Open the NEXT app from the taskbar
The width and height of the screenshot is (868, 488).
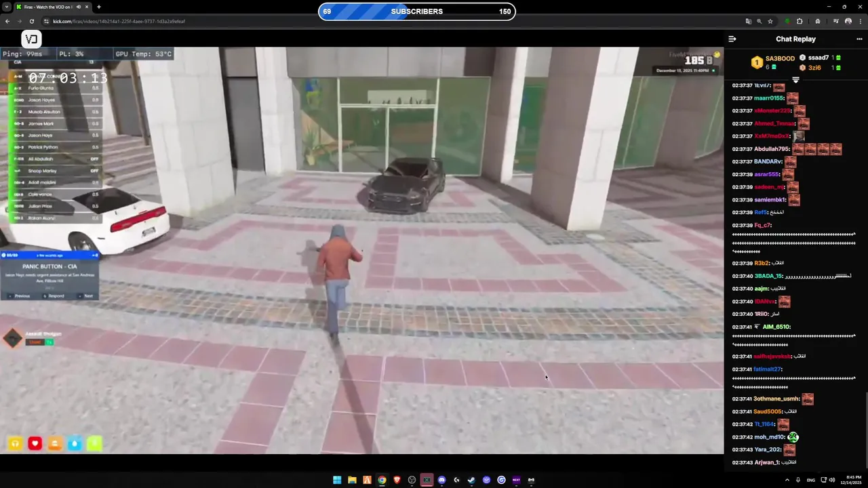pos(516,480)
